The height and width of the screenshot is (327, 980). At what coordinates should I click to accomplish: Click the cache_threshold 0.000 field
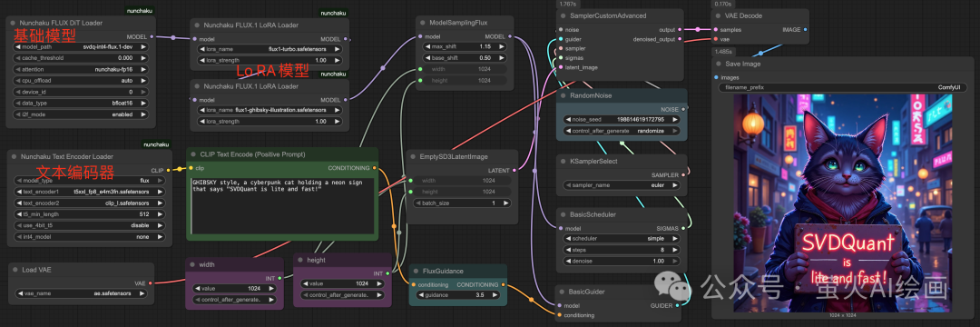(80, 58)
